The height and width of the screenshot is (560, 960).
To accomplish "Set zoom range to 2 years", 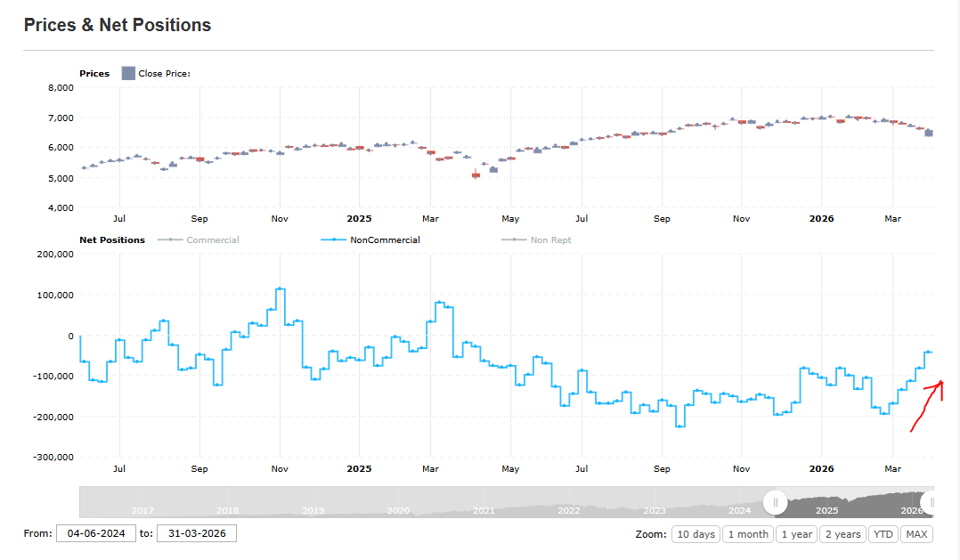I will click(x=842, y=534).
